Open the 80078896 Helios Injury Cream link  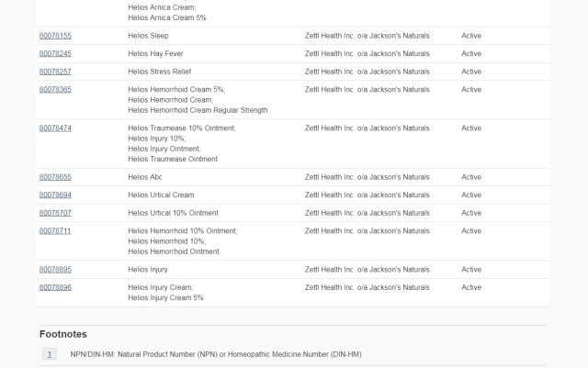(x=55, y=288)
